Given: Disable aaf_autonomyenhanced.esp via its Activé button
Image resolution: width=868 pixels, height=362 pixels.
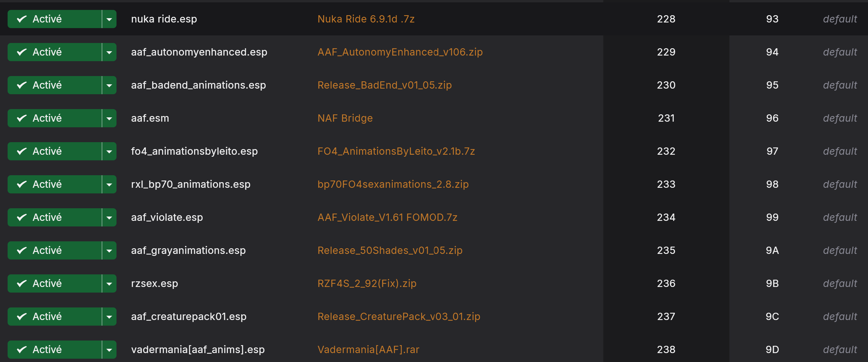Looking at the screenshot, I should click(x=54, y=52).
